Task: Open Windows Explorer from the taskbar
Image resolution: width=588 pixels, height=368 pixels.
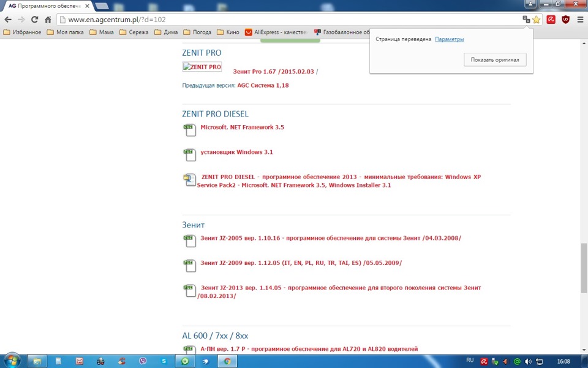Action: 37,361
